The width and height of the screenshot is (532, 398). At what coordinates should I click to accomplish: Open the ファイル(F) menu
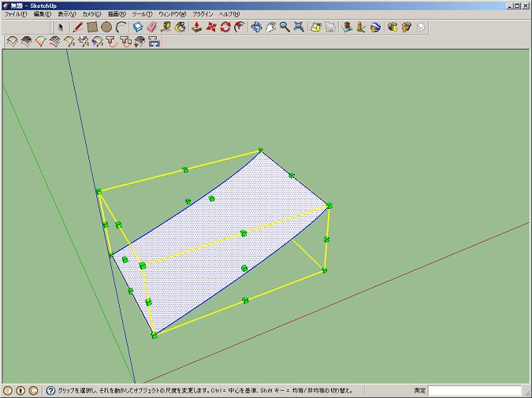16,14
